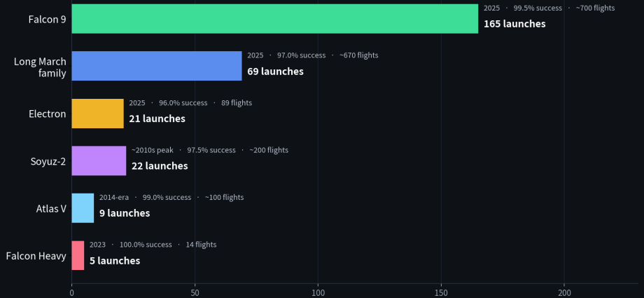Click the '69 launches' value label
The height and width of the screenshot is (298, 644).
pos(275,72)
